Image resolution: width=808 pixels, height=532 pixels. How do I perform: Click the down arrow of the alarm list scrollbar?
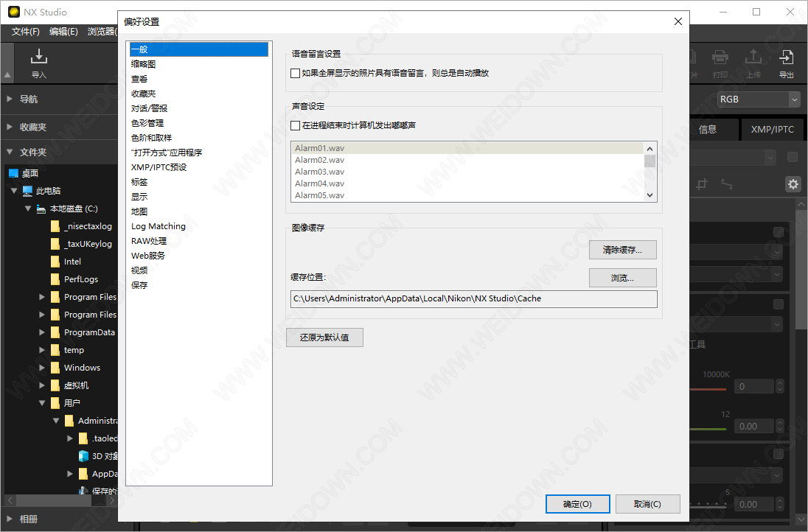pos(649,195)
